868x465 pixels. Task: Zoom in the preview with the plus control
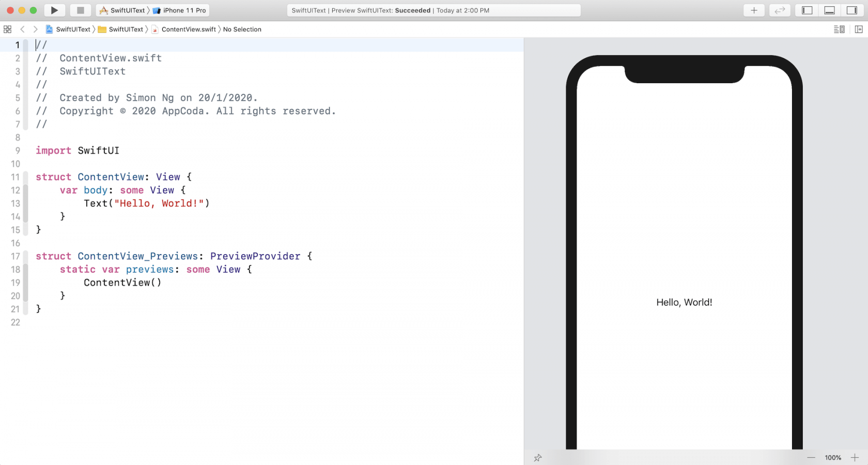855,458
